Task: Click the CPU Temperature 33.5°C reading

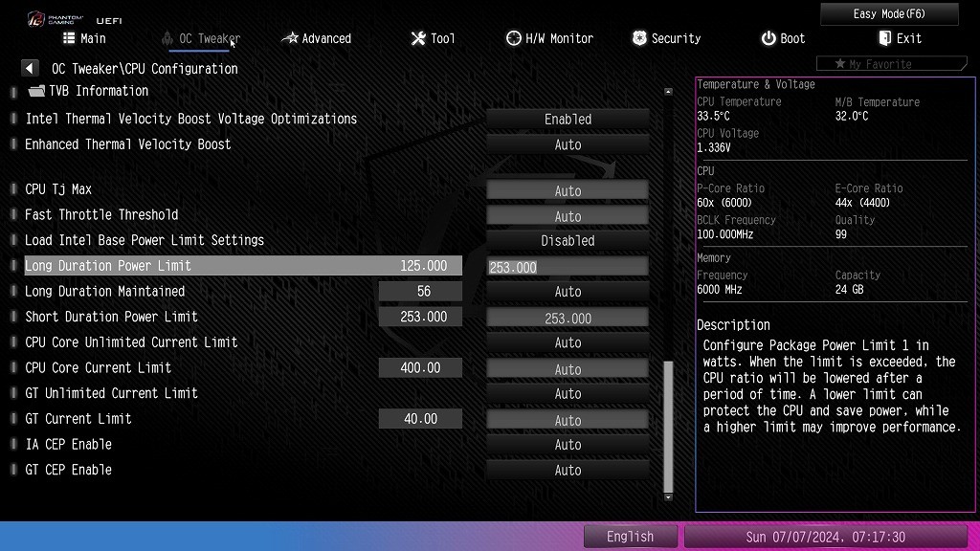Action: 713,116
